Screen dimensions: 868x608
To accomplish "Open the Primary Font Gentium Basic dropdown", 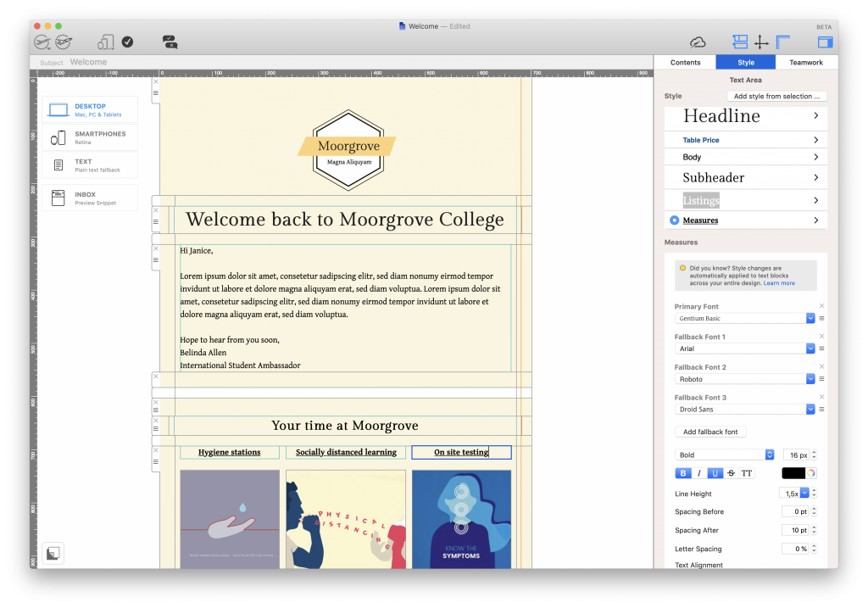I will [744, 318].
